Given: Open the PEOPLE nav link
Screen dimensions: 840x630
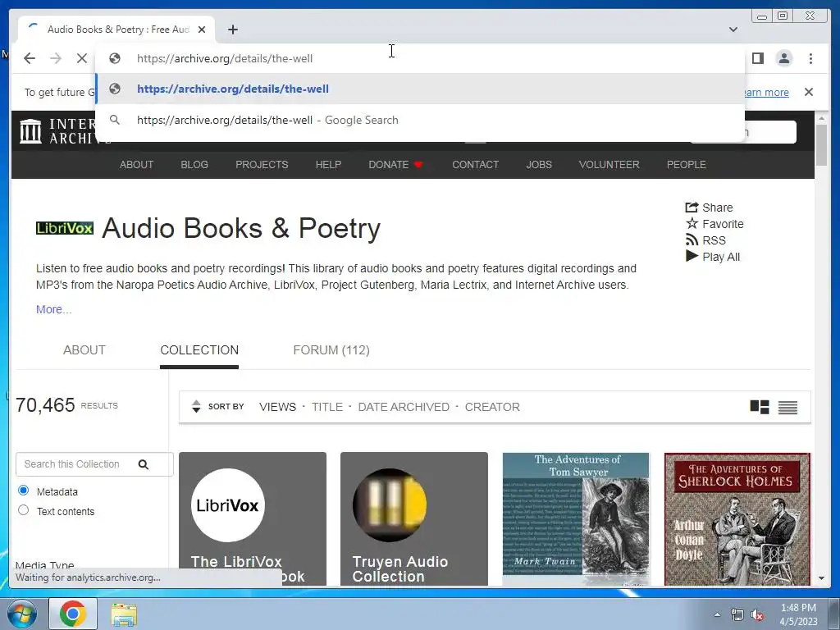Looking at the screenshot, I should coord(687,164).
